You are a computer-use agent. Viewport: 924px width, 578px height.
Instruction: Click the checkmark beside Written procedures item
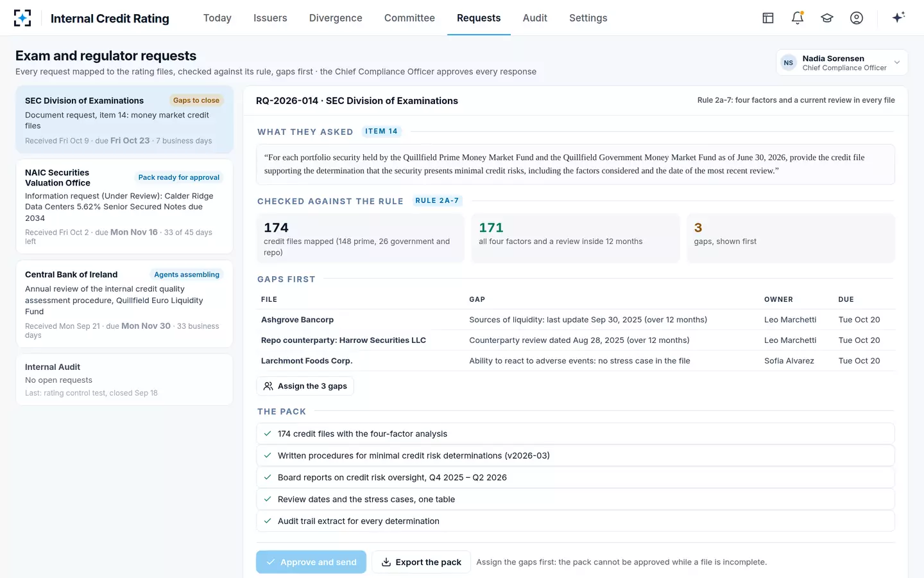tap(268, 455)
